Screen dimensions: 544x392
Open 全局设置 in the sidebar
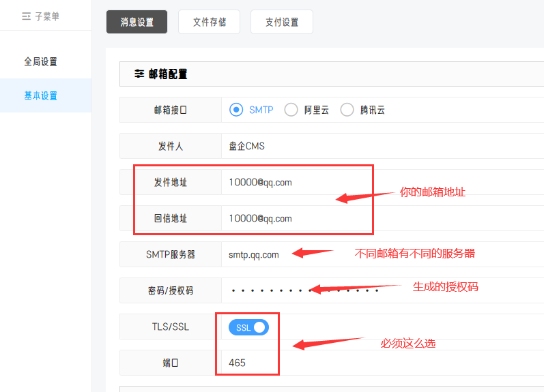pos(41,61)
